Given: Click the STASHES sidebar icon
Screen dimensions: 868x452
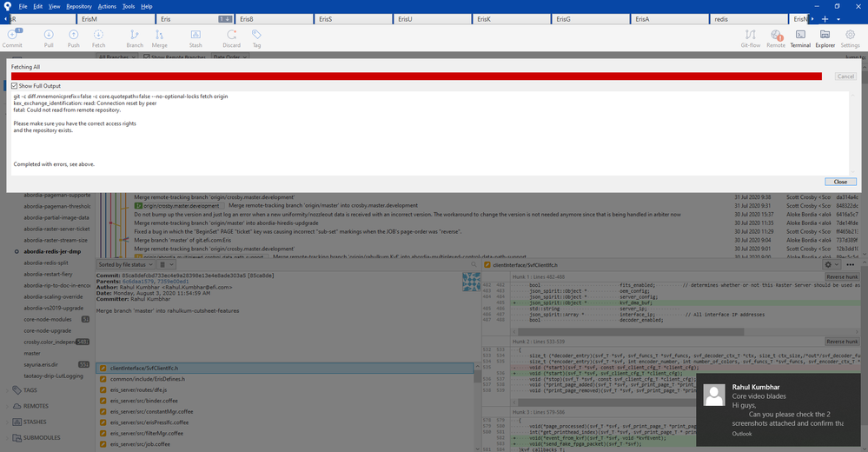Looking at the screenshot, I should (17, 422).
